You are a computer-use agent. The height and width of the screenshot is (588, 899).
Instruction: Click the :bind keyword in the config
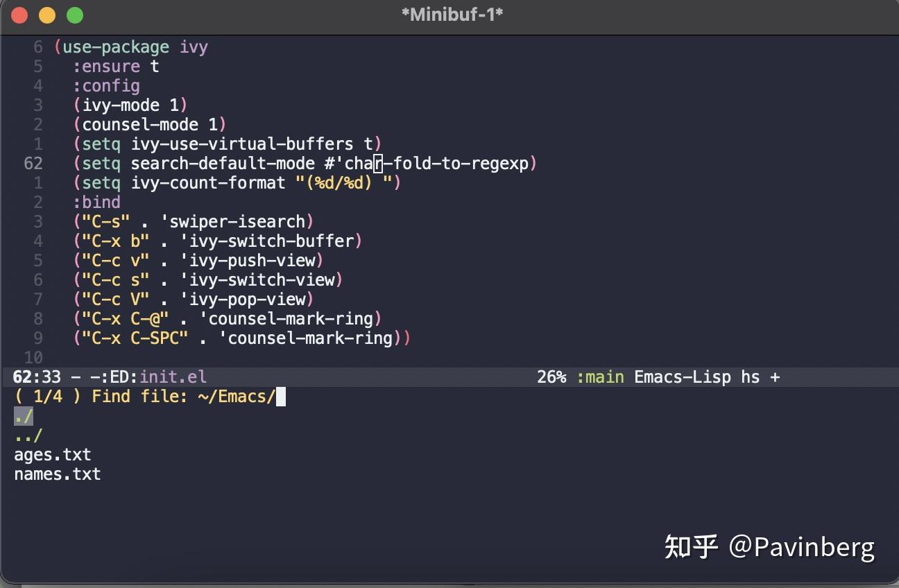pyautogui.click(x=97, y=202)
